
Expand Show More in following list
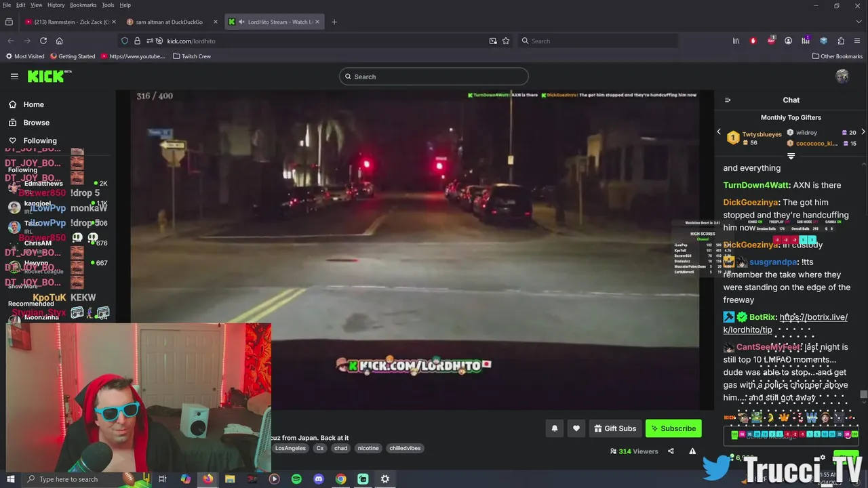click(x=23, y=286)
